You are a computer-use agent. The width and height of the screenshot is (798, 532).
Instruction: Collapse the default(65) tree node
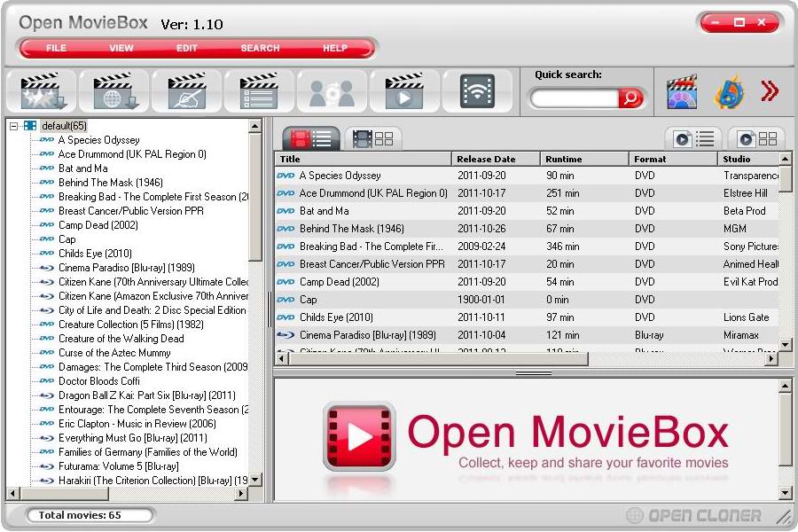point(13,126)
